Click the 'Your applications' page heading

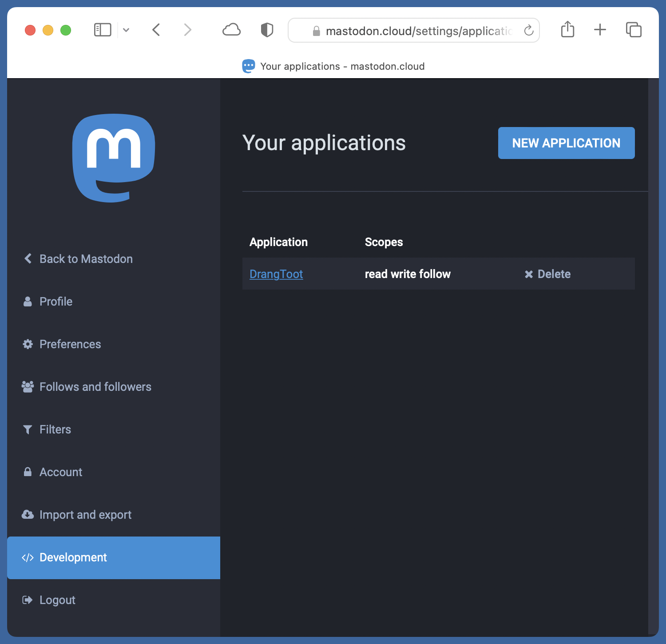pyautogui.click(x=324, y=143)
